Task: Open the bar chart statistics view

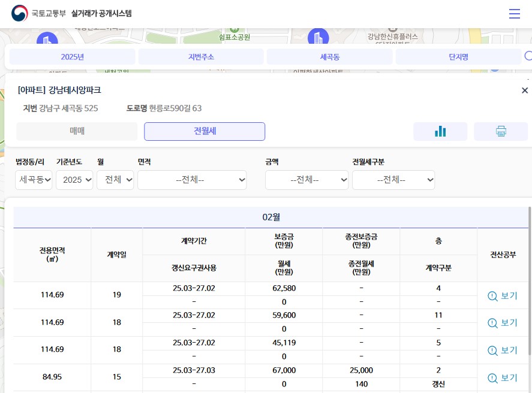Action: (x=440, y=131)
